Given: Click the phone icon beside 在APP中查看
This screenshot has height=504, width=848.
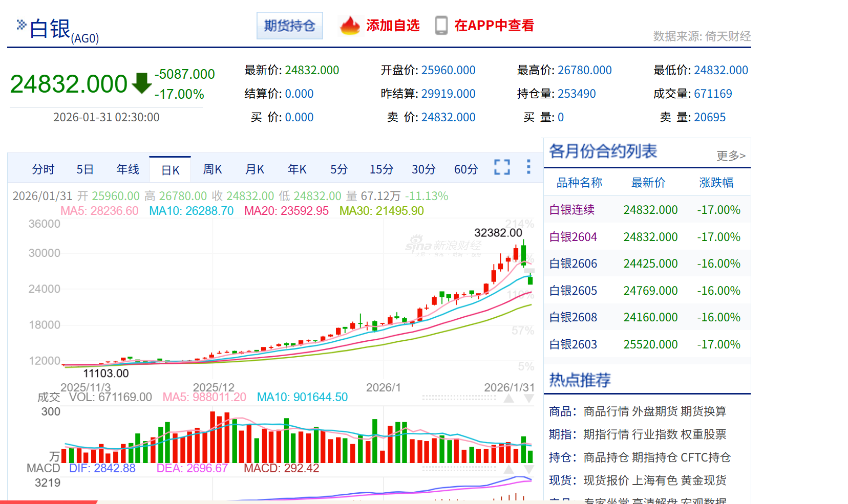Looking at the screenshot, I should pyautogui.click(x=441, y=26).
